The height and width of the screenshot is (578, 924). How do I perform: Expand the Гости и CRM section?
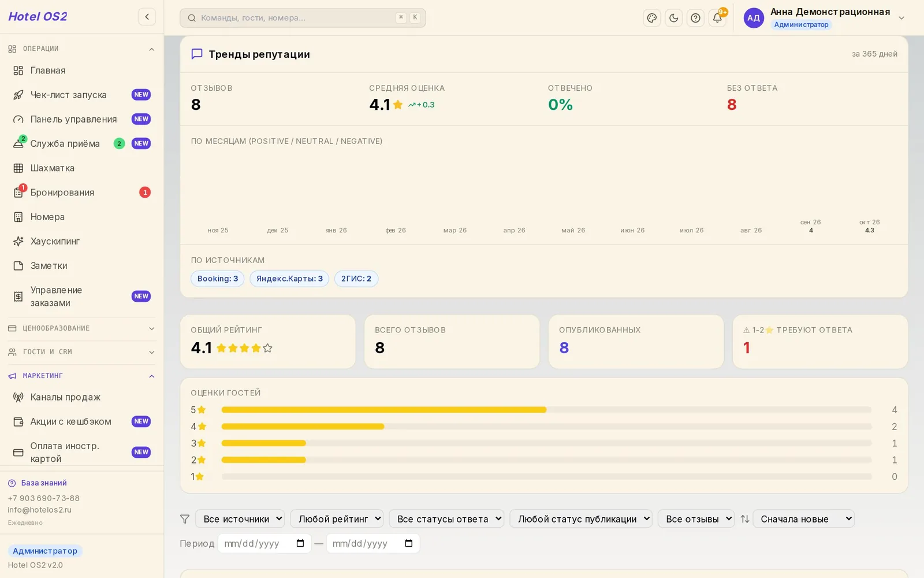point(82,352)
